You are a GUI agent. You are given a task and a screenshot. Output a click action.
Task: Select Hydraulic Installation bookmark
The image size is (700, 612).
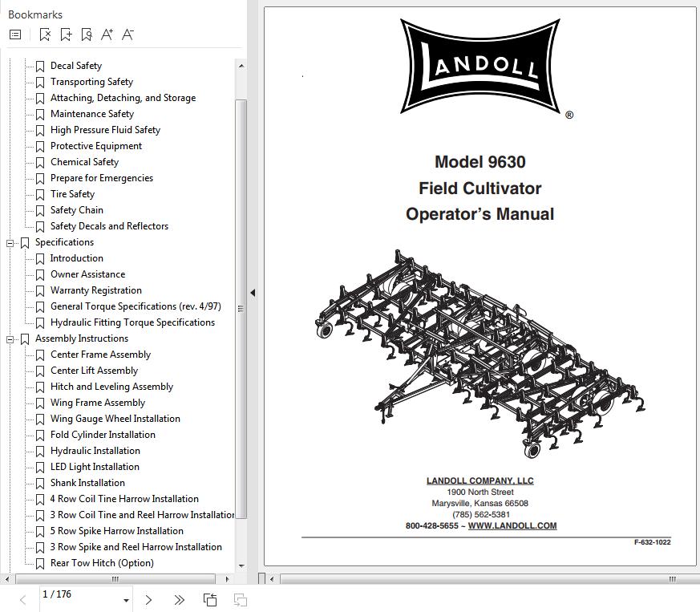95,452
